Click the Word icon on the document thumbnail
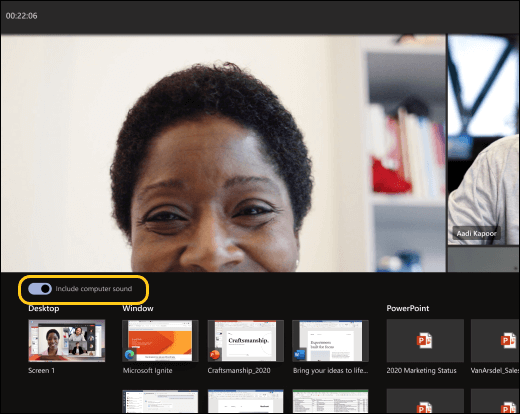 (299, 355)
